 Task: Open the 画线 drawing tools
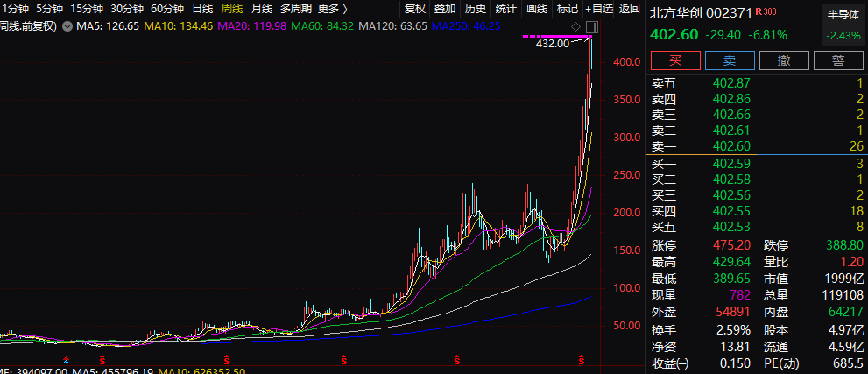536,9
